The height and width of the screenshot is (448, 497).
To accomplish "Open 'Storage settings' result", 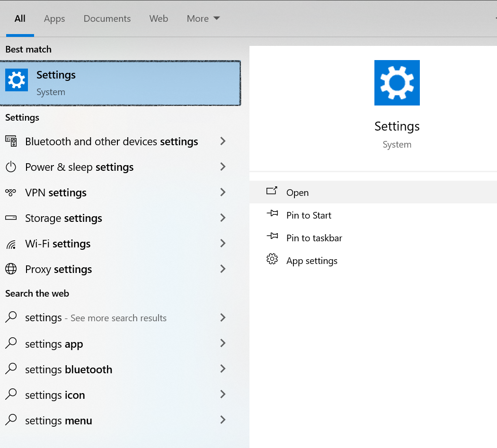I will click(x=120, y=218).
